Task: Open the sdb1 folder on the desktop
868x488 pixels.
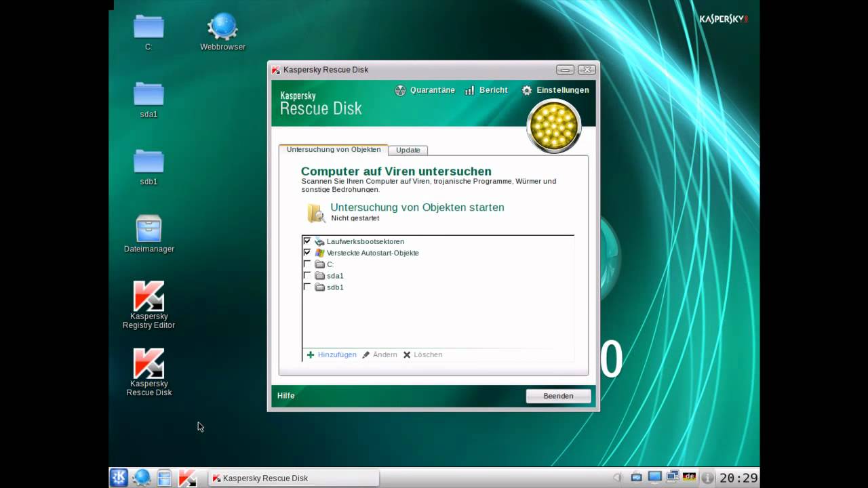Action: 149,166
